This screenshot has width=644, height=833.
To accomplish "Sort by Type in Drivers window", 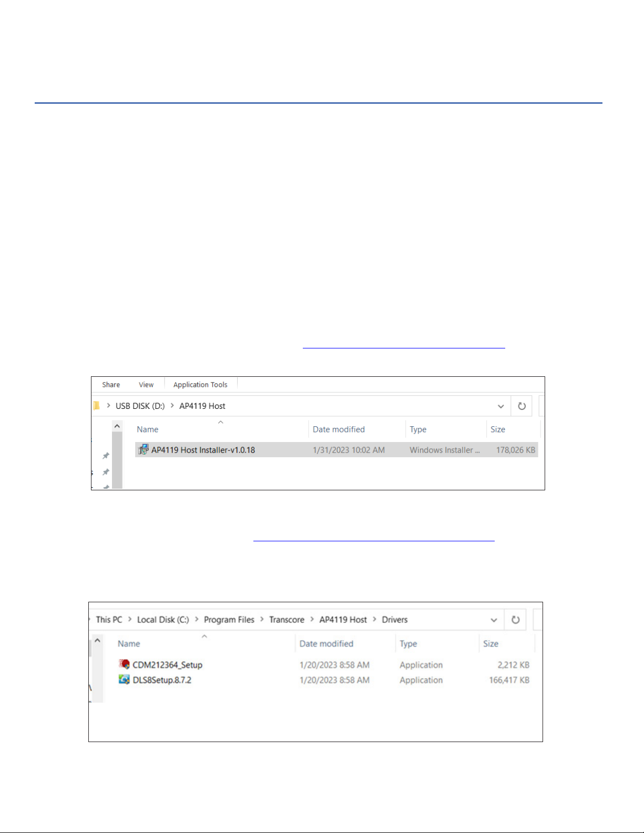I will 408,644.
